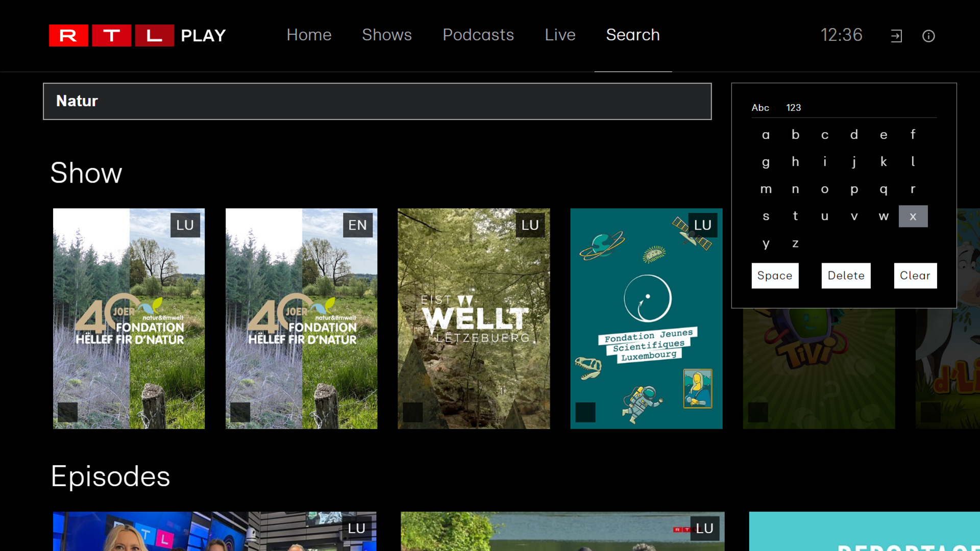Click the Clear button
The height and width of the screenshot is (551, 980).
tap(915, 275)
